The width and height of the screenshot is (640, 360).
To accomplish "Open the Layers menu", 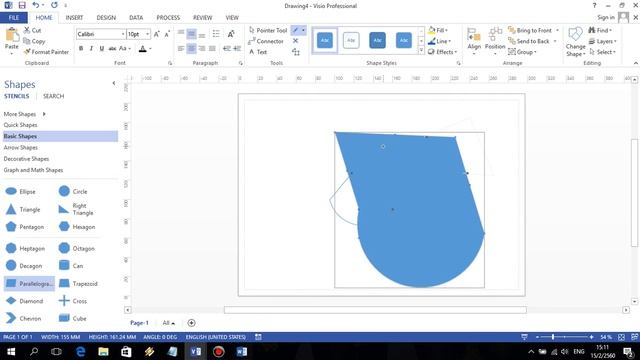I will click(602, 41).
